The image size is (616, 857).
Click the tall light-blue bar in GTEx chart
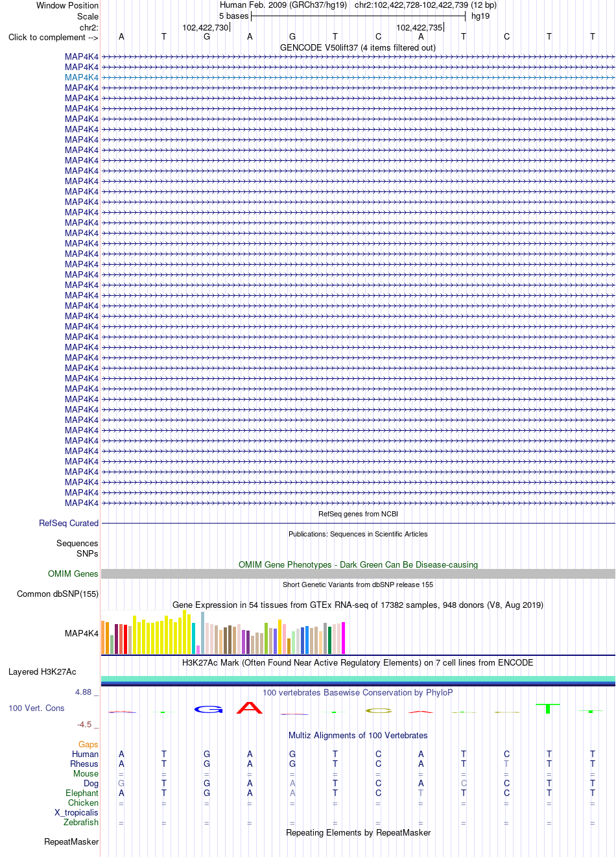pyautogui.click(x=203, y=633)
